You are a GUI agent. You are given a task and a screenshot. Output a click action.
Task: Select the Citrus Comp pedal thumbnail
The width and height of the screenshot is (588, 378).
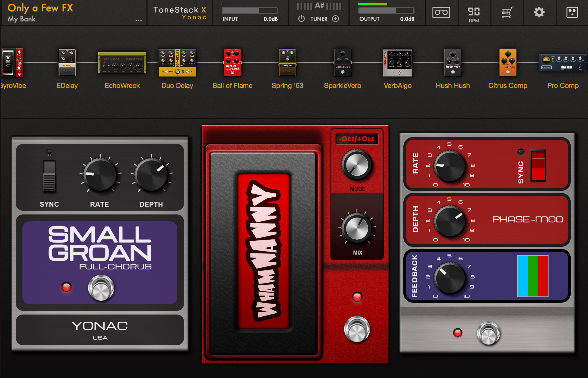pos(508,63)
